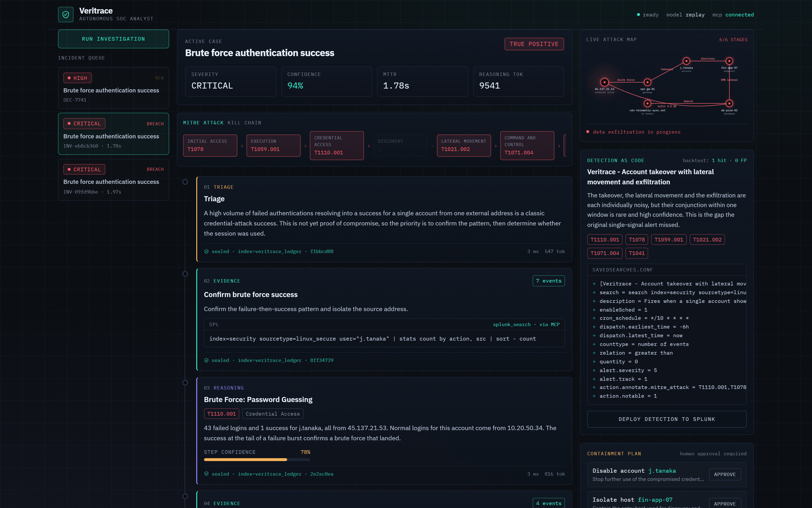Click the Reasoning Tok 9541 metric card
Viewport: 812px width, 508px height.
coord(518,81)
